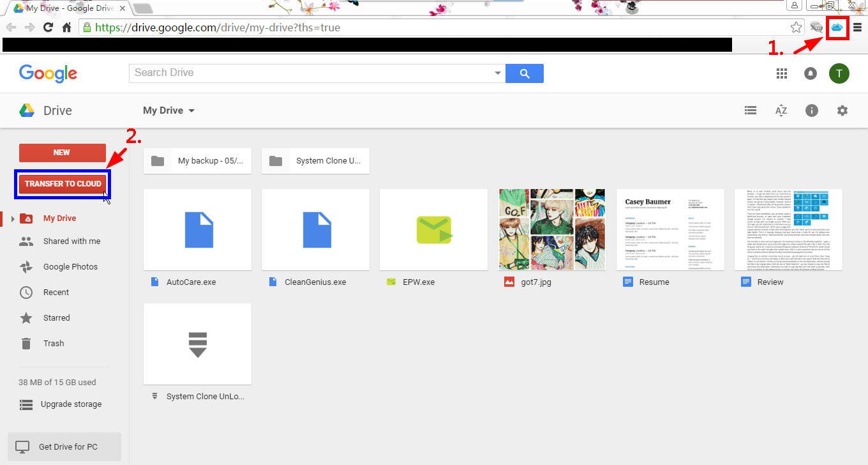This screenshot has width=868, height=465.
Task: Click the browser forward arrow
Action: 29,27
